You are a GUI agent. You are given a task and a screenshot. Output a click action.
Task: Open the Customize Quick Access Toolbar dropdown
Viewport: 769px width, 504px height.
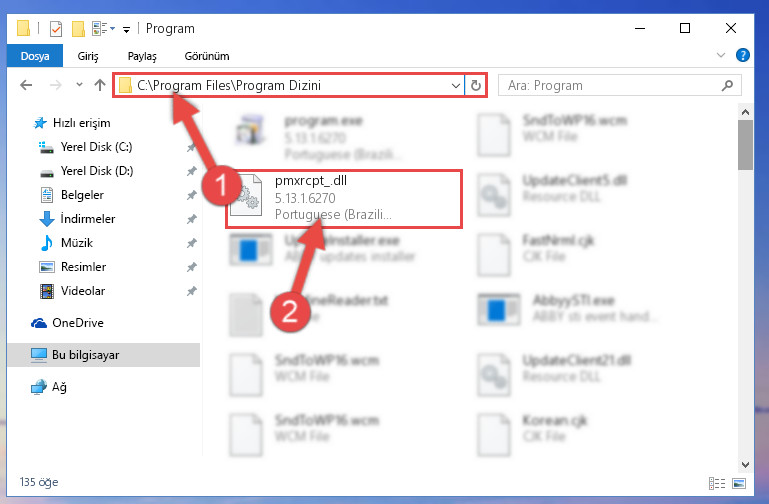pos(127,29)
